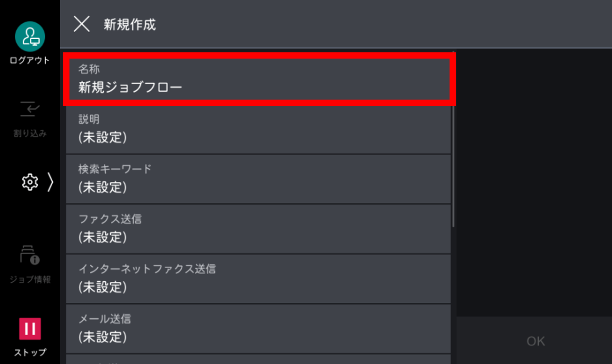The image size is (612, 364).
Task: Open the 説明 description setting
Action: click(258, 129)
